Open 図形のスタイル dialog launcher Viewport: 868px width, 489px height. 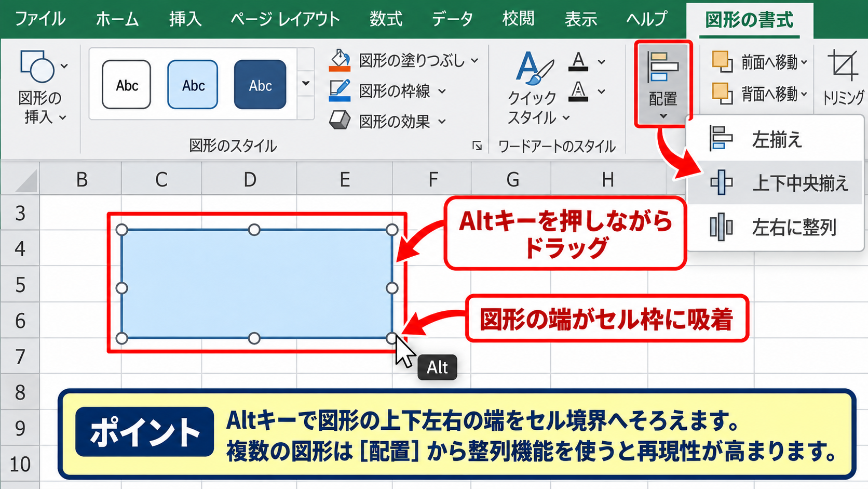coord(477,146)
